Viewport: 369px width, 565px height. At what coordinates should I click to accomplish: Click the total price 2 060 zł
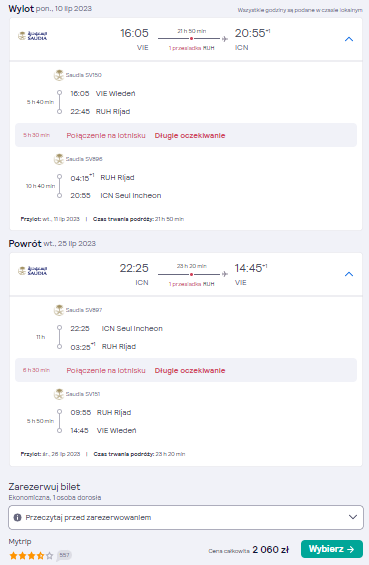(271, 550)
